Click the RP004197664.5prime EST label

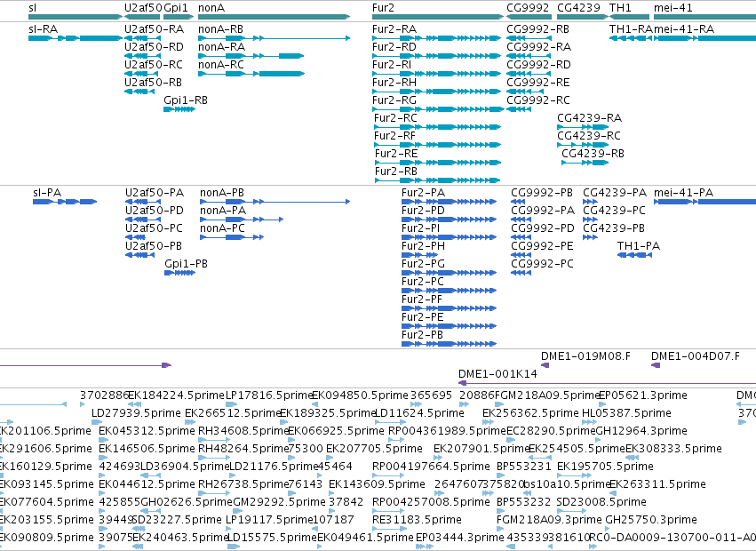[x=431, y=467]
